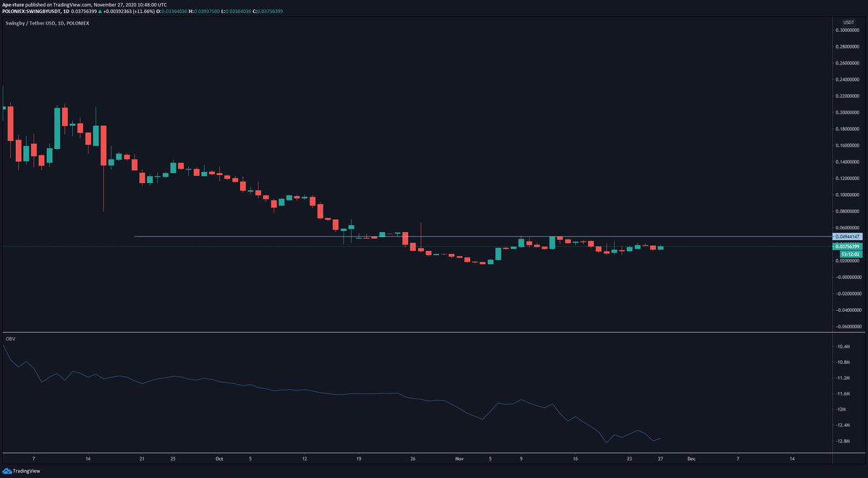Click the USDT label on price axis
Viewport: 868px width, 478px height.
tap(846, 23)
